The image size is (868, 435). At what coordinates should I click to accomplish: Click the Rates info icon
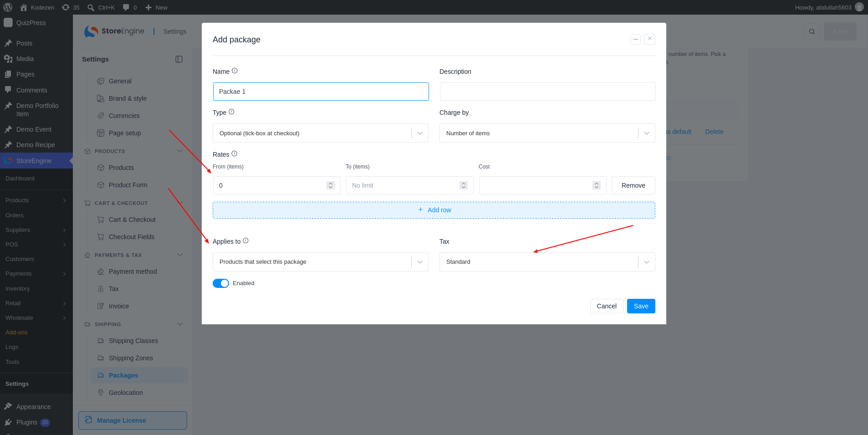pyautogui.click(x=234, y=154)
